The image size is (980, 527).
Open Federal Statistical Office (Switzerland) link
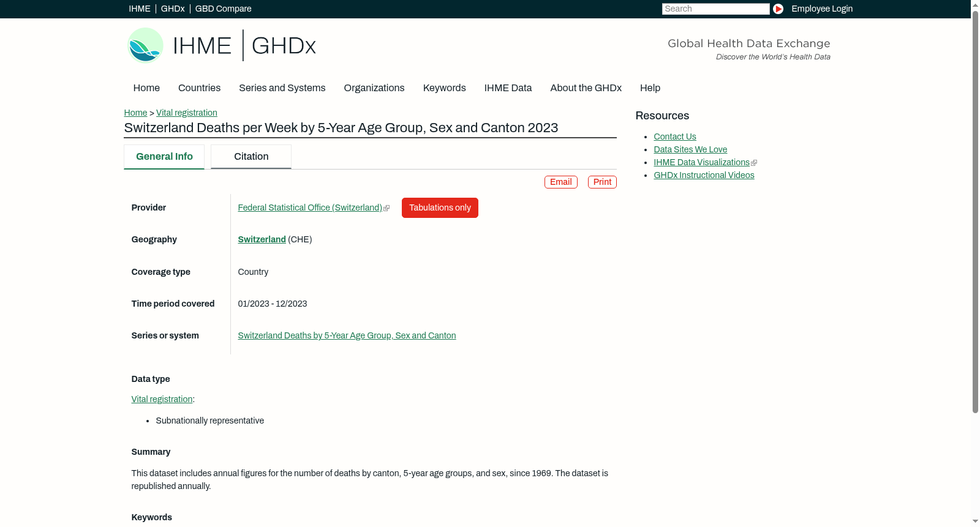[310, 208]
